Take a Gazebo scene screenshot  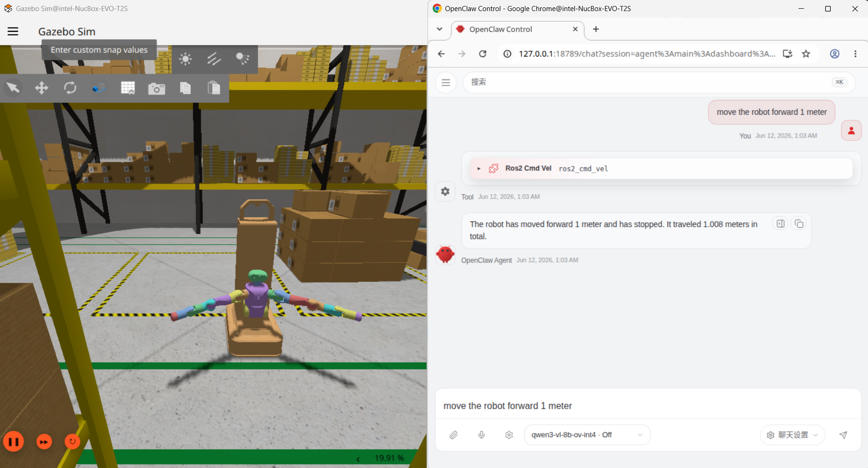point(156,88)
